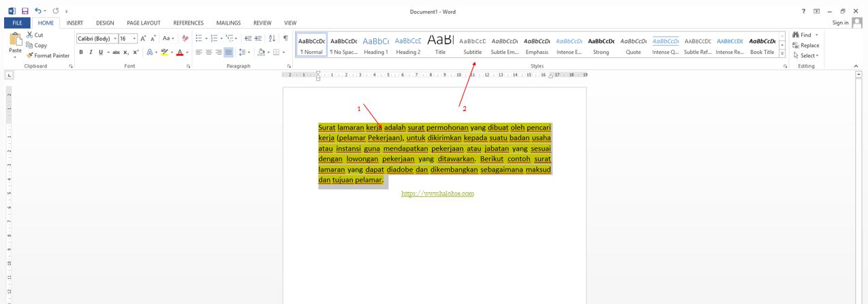This screenshot has width=868, height=304.
Task: Click Find in Editing group
Action: point(806,35)
